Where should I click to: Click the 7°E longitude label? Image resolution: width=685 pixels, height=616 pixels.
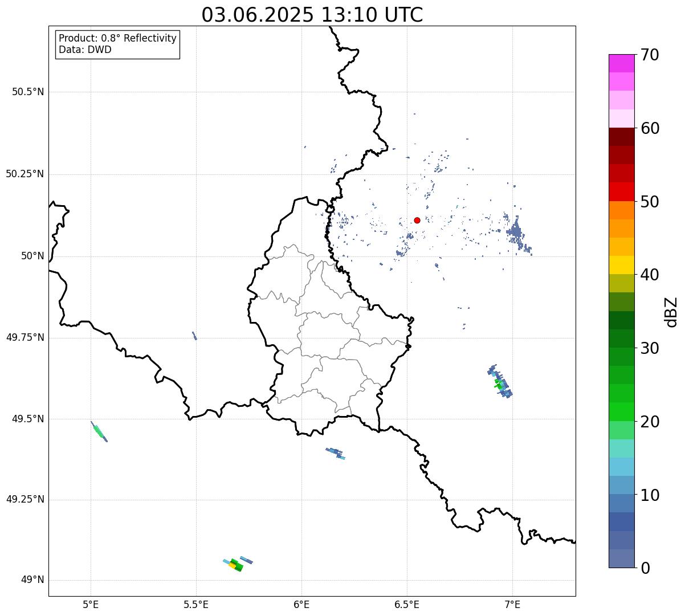pos(512,604)
